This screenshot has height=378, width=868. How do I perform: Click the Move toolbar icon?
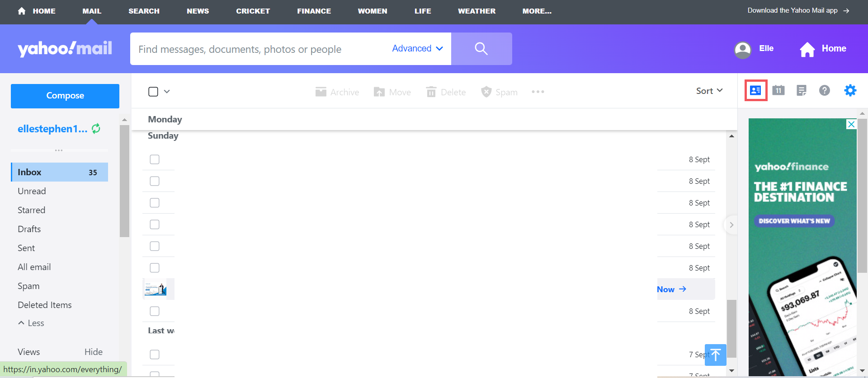pyautogui.click(x=379, y=92)
